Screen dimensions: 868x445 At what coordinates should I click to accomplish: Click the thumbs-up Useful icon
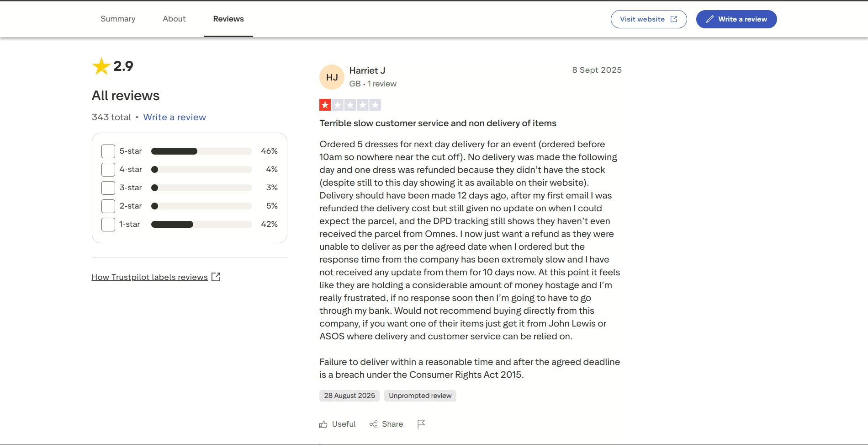(324, 424)
